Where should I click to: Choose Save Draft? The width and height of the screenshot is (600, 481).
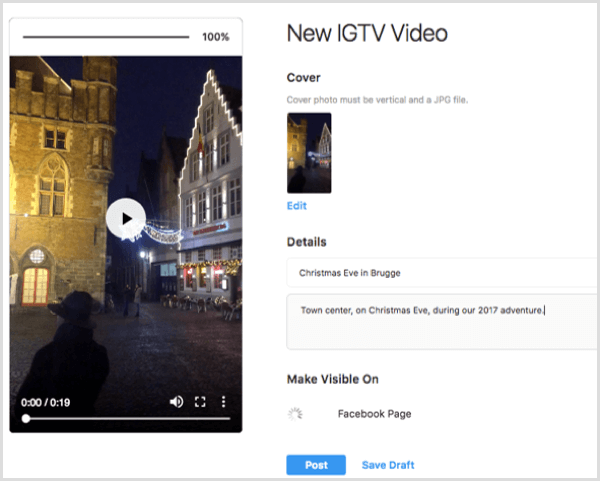point(388,465)
